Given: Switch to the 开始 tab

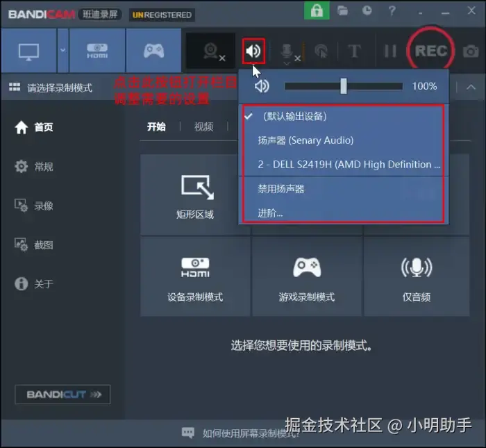Looking at the screenshot, I should [x=156, y=127].
